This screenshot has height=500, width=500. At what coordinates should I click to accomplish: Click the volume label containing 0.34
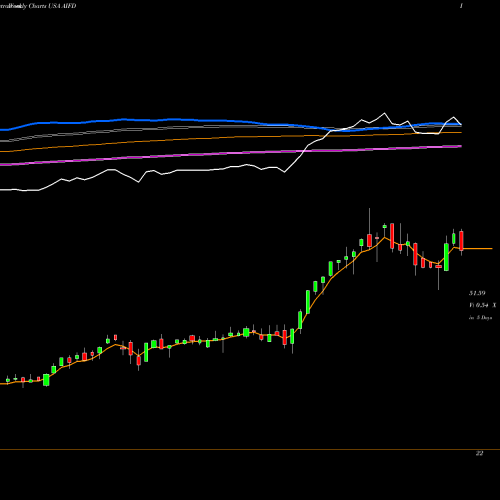482,305
